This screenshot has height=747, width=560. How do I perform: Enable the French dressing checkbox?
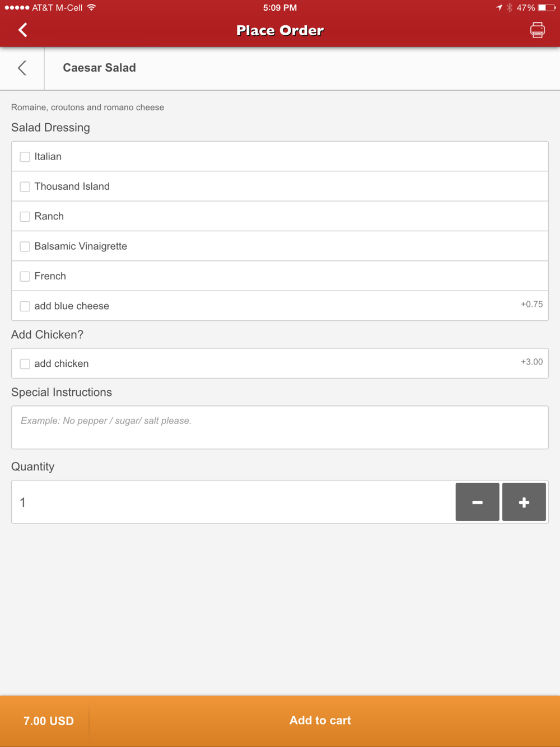(x=25, y=276)
